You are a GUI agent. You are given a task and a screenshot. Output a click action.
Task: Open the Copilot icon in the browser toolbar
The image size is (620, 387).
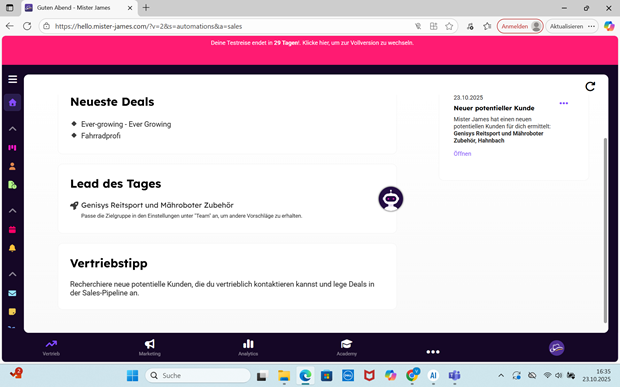pos(609,26)
